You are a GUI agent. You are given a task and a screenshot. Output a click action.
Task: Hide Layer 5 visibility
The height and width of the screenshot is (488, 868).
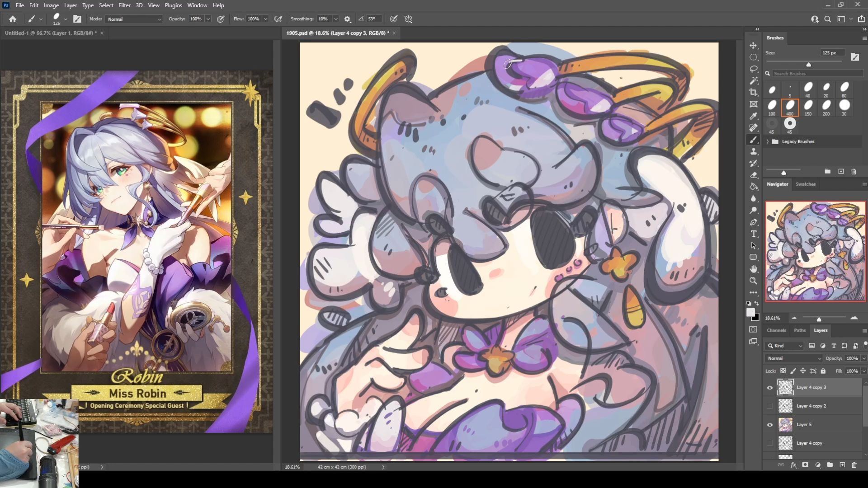769,425
